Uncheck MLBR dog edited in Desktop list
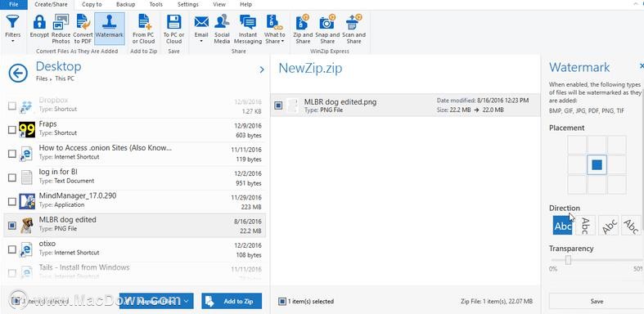 click(x=12, y=226)
